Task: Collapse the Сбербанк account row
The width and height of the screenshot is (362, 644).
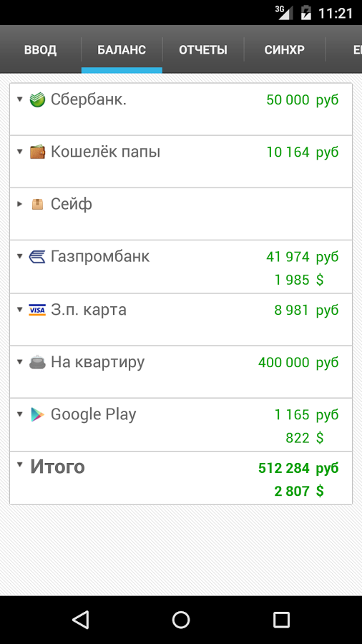Action: click(x=19, y=99)
